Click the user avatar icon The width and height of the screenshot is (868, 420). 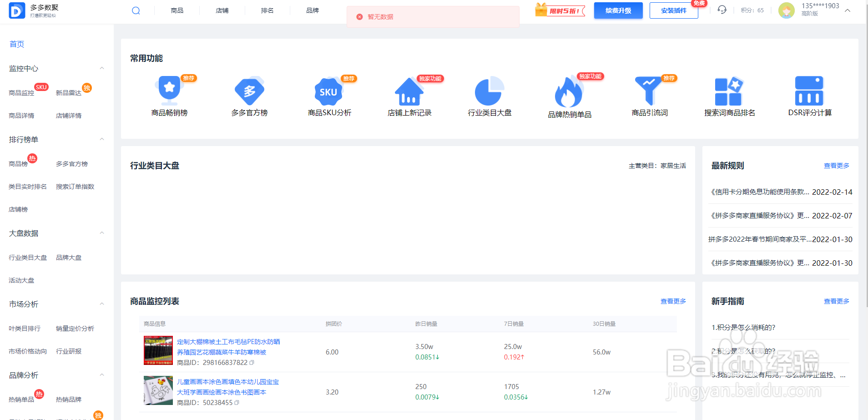787,10
